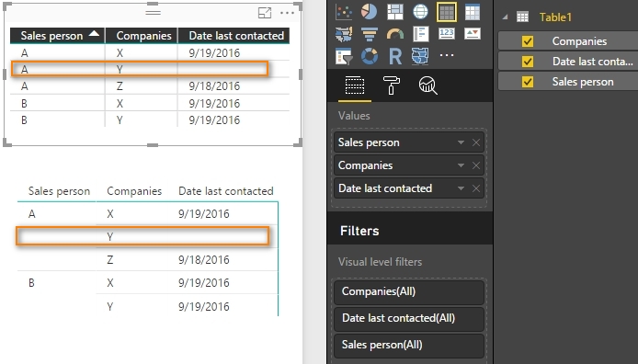Uncheck the Companies field
This screenshot has width=638, height=364.
tap(528, 41)
